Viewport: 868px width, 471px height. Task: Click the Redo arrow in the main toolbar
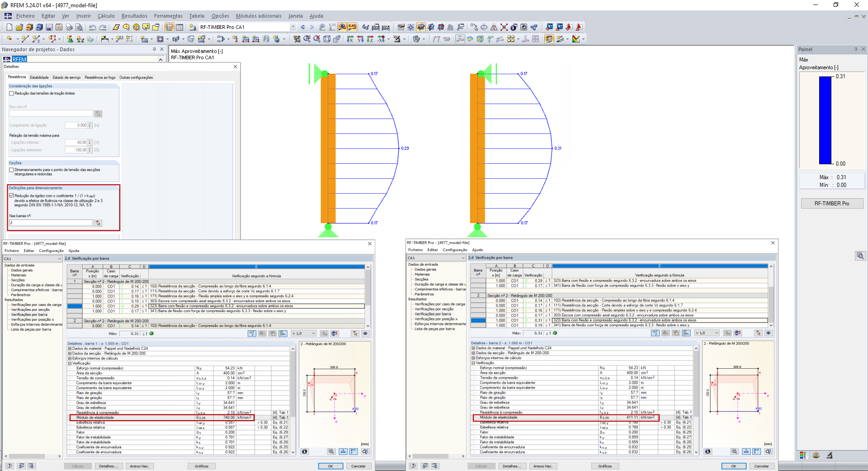(x=103, y=27)
